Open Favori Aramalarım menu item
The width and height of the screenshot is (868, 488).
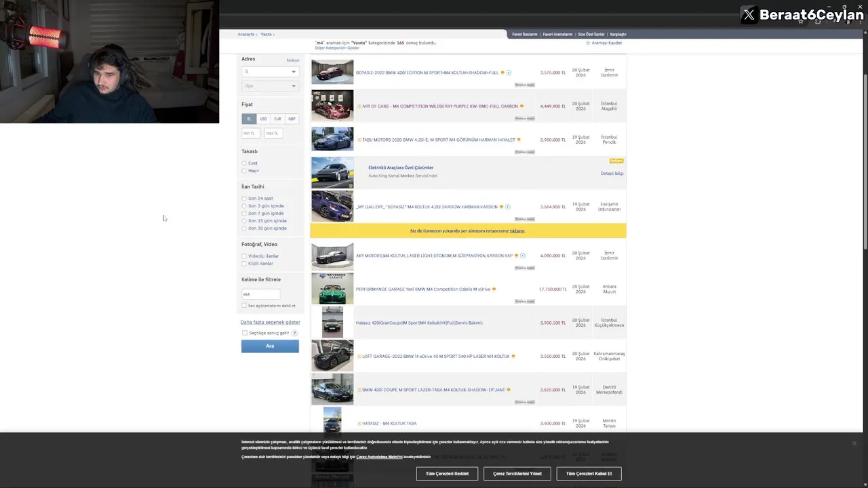(557, 34)
